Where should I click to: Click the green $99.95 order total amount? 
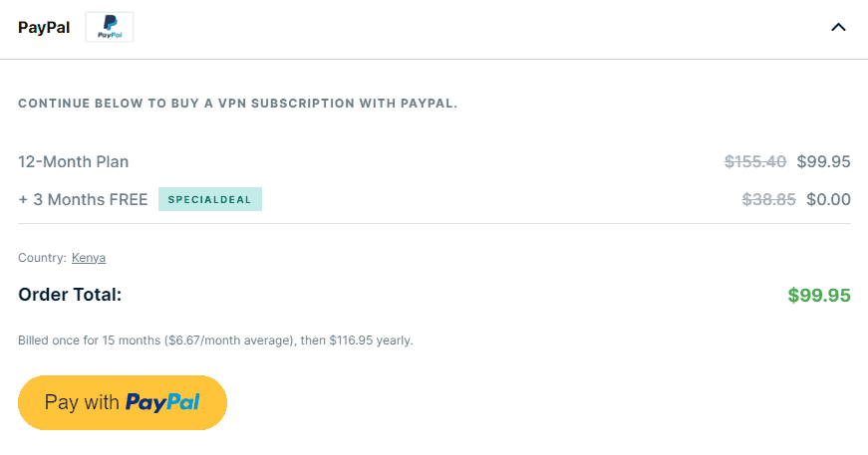tap(819, 296)
